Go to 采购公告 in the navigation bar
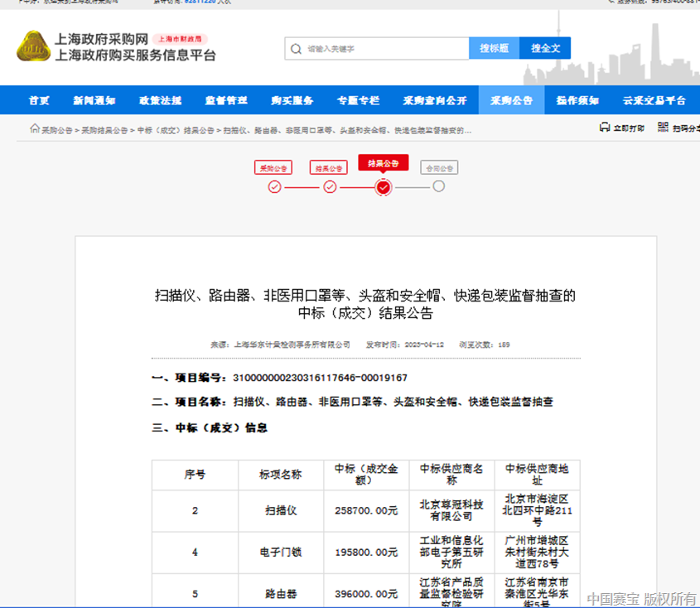The width and height of the screenshot is (700, 608). click(511, 100)
